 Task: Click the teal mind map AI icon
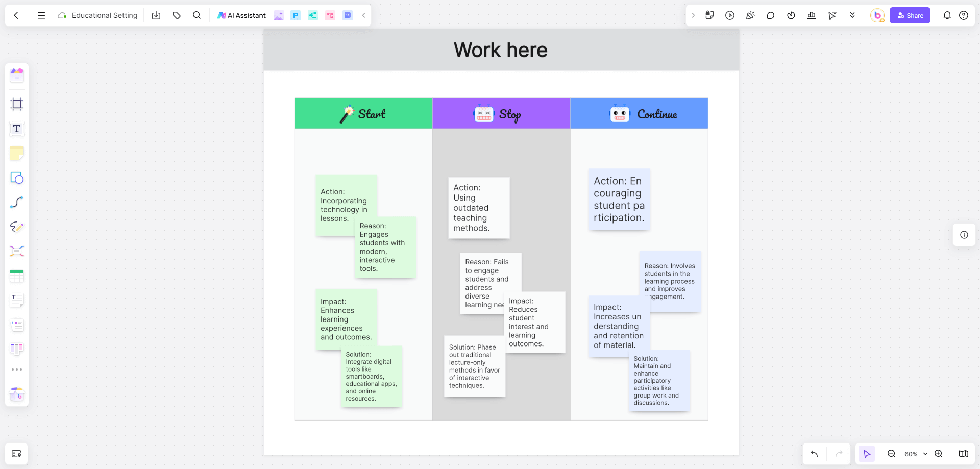pyautogui.click(x=313, y=15)
